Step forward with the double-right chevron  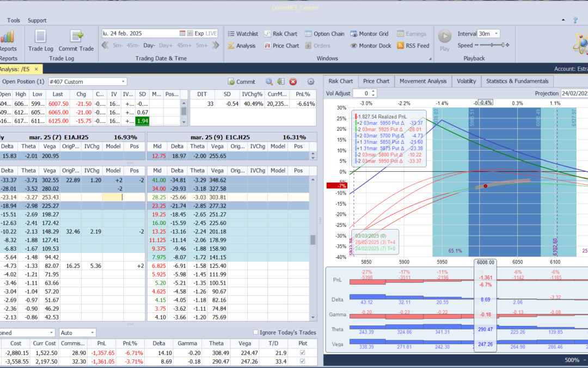[x=215, y=45]
